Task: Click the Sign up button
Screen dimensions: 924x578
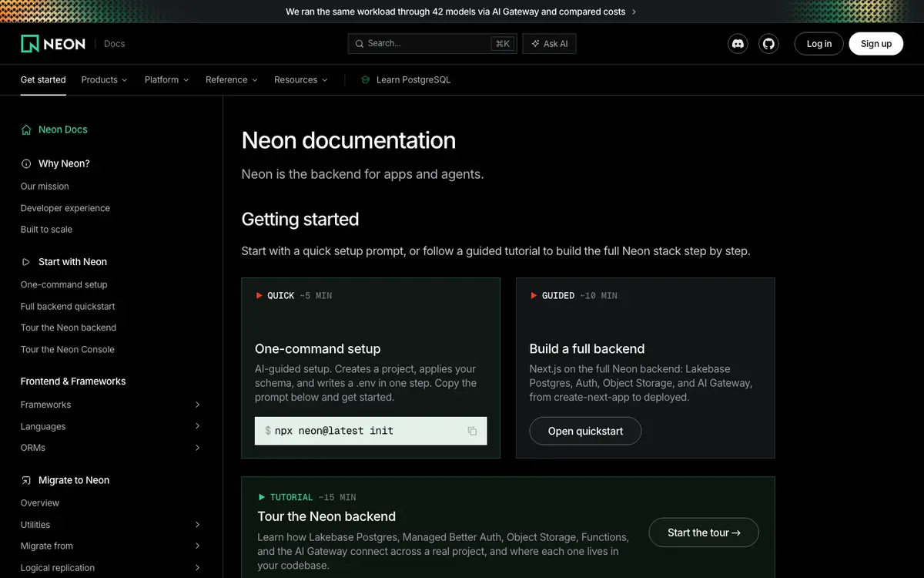Action: pos(876,44)
